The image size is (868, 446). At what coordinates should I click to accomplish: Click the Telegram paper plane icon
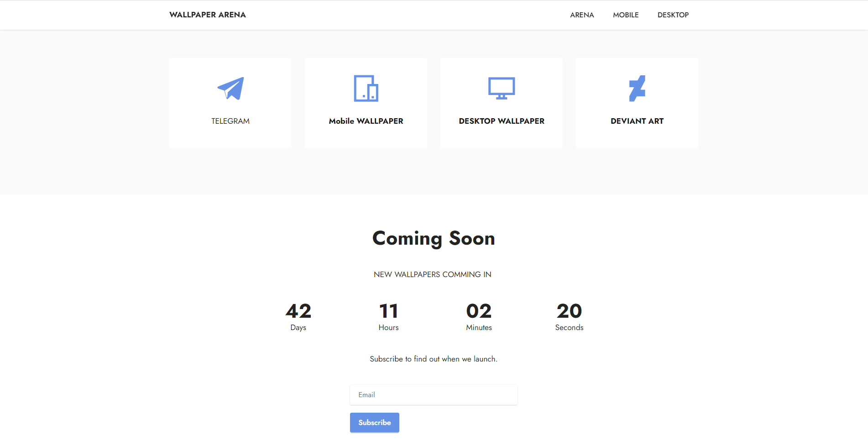230,88
